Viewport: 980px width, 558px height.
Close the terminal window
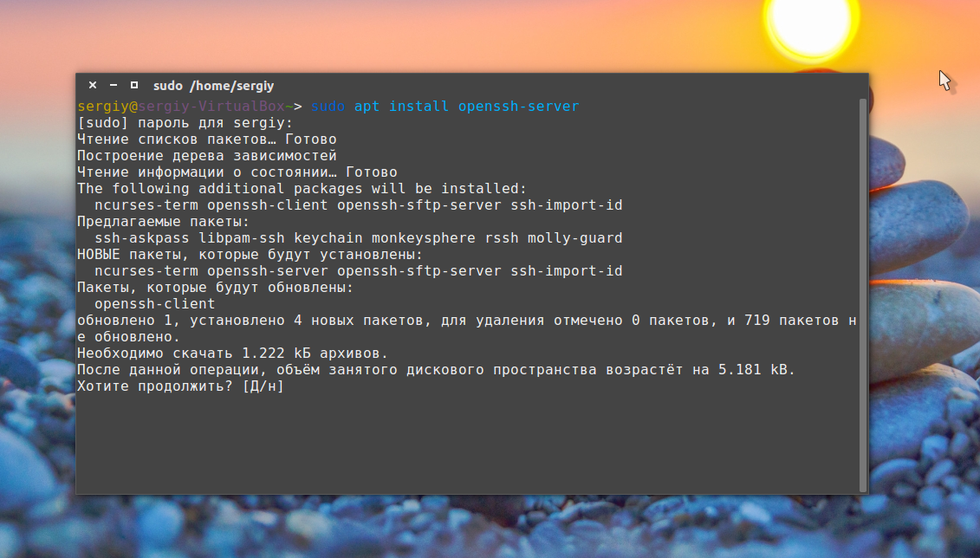(93, 86)
